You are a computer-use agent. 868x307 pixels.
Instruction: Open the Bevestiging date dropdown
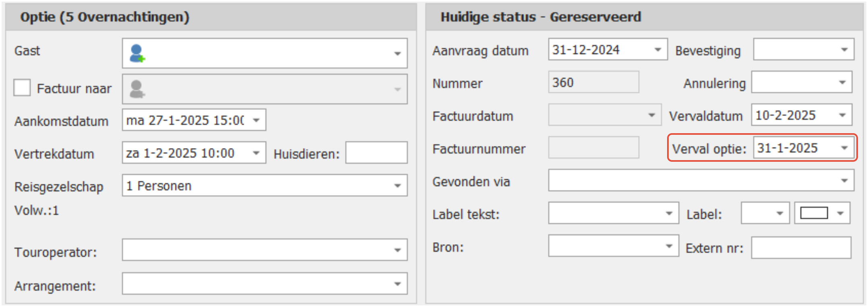pyautogui.click(x=844, y=50)
